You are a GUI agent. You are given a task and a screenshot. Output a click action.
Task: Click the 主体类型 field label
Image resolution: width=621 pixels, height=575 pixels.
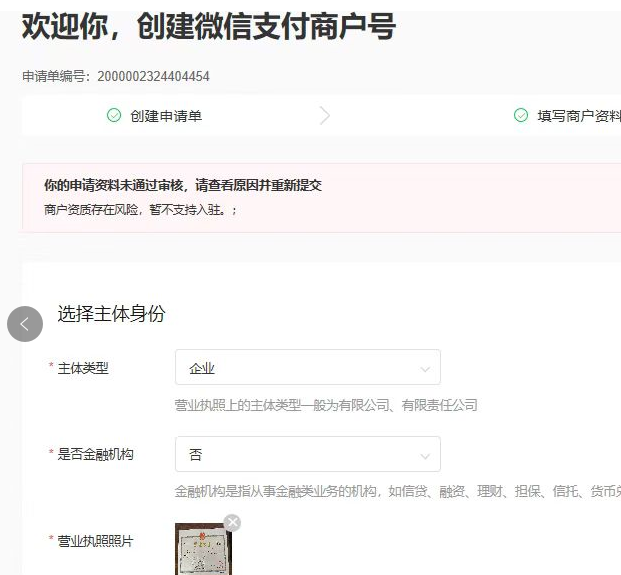[x=83, y=368]
